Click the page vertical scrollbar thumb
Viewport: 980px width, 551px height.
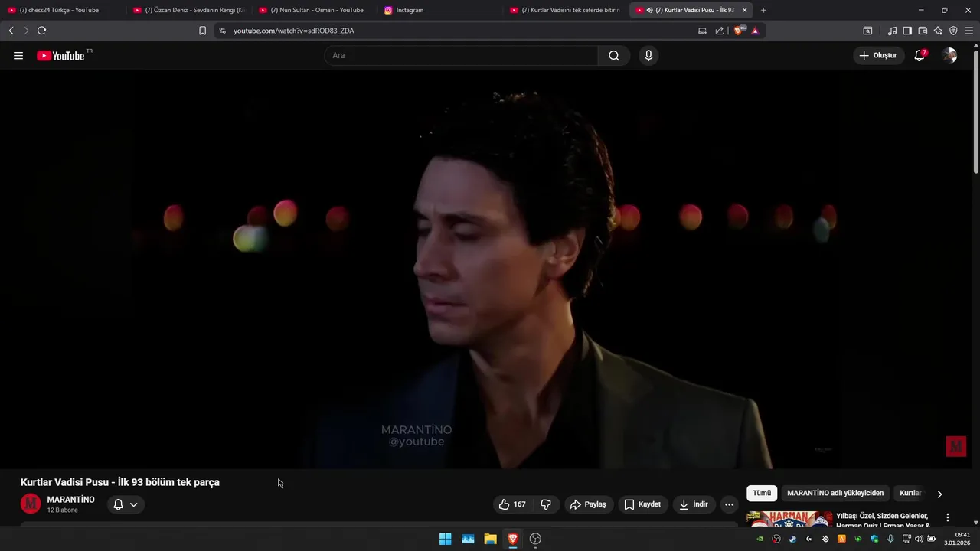click(x=976, y=111)
